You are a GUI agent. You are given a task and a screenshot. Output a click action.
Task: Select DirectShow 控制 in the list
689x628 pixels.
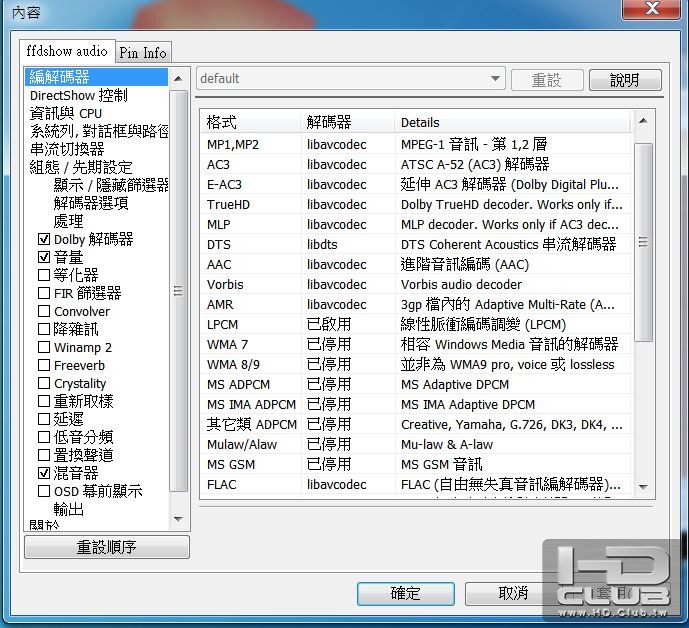pos(79,95)
